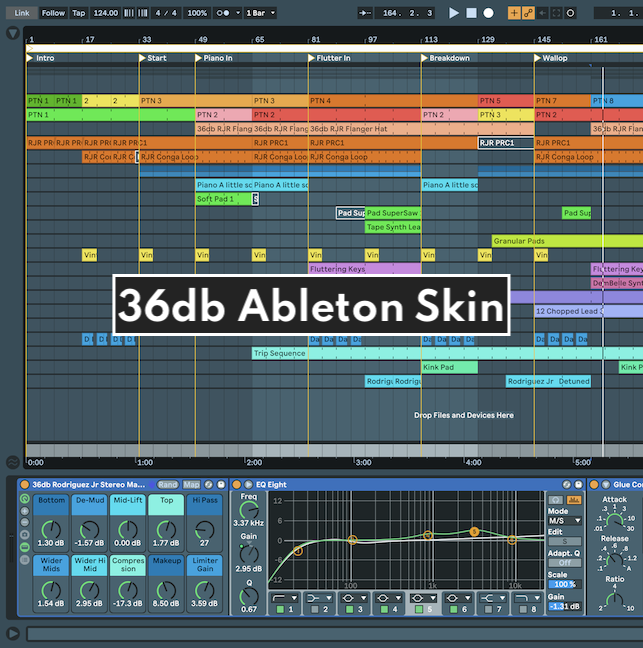643x648 pixels.
Task: Open filter type dropdown for band 7
Action: pyautogui.click(x=493, y=598)
